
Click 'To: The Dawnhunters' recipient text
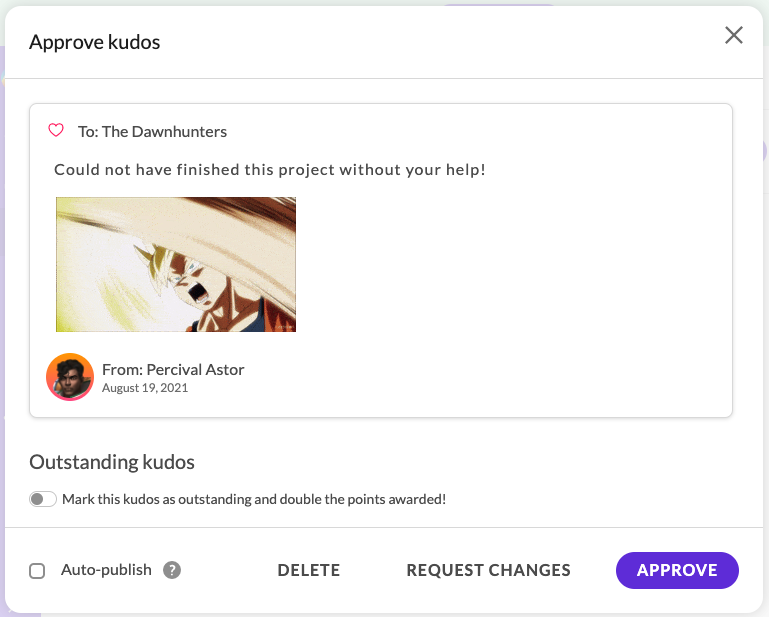point(153,131)
